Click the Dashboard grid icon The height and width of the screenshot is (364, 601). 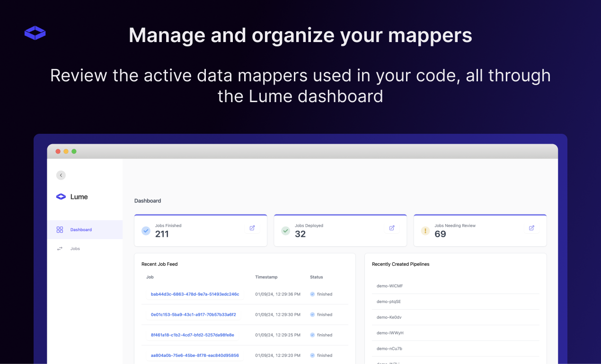(60, 230)
